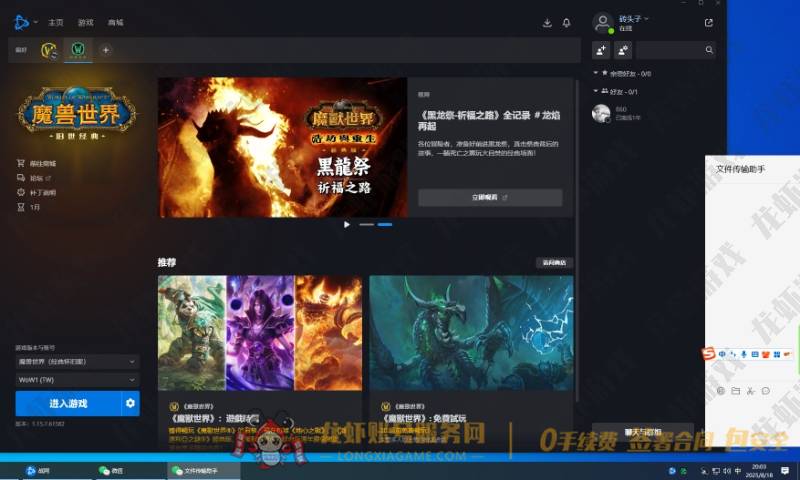Collapse the favorite friends group
Image resolution: width=800 pixels, height=480 pixels.
coord(596,73)
